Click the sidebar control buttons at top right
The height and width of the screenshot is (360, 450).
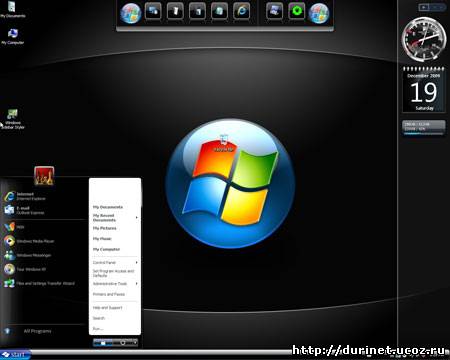click(432, 7)
